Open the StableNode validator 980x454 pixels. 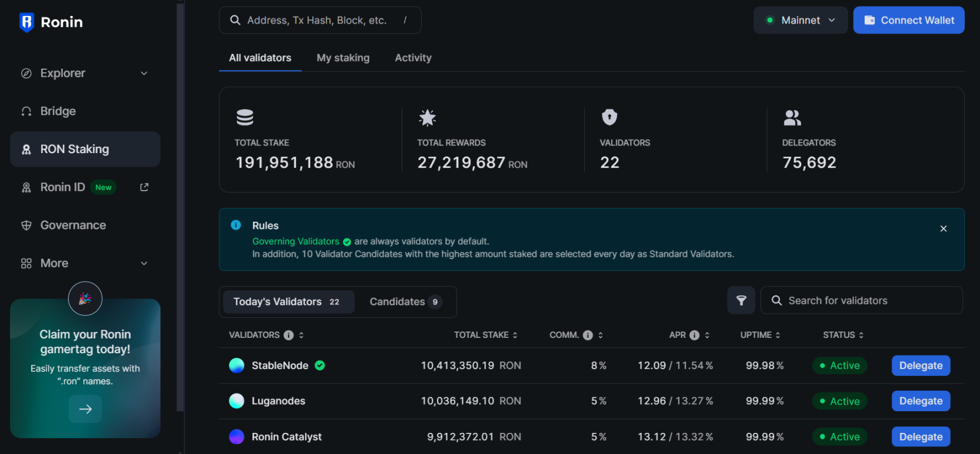pyautogui.click(x=280, y=365)
